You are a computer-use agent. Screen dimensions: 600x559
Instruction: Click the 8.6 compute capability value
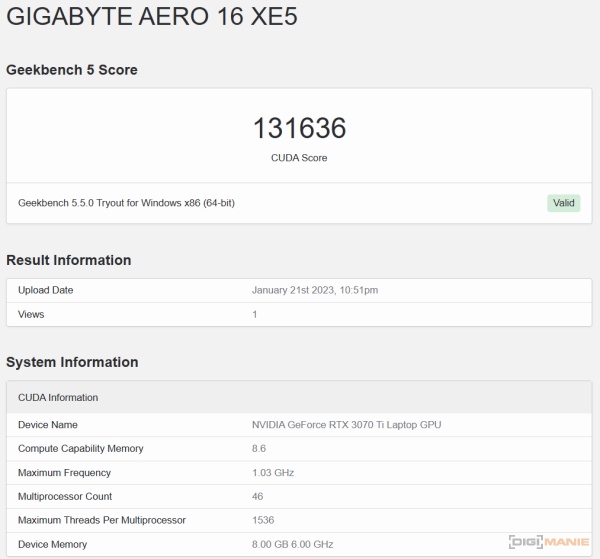pyautogui.click(x=259, y=448)
